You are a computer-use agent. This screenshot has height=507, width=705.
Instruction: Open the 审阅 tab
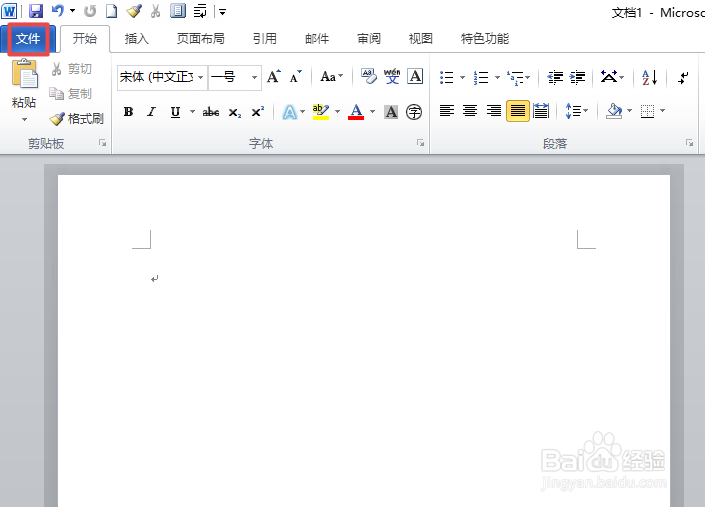[x=369, y=39]
